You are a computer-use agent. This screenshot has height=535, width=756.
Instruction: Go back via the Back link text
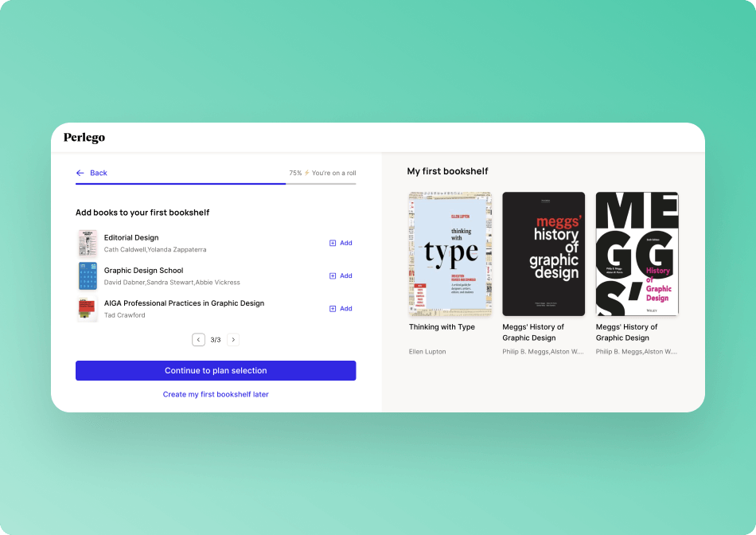click(99, 173)
